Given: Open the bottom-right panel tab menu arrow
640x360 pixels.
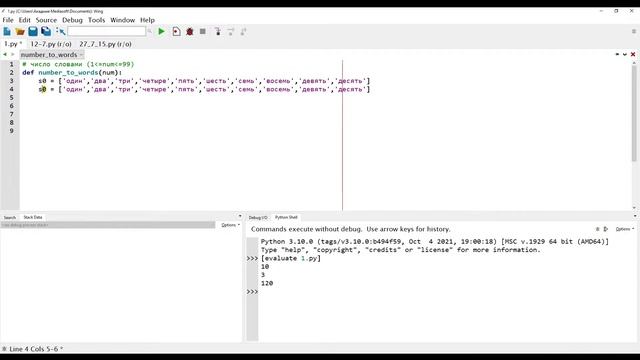Looking at the screenshot, I should point(635,216).
